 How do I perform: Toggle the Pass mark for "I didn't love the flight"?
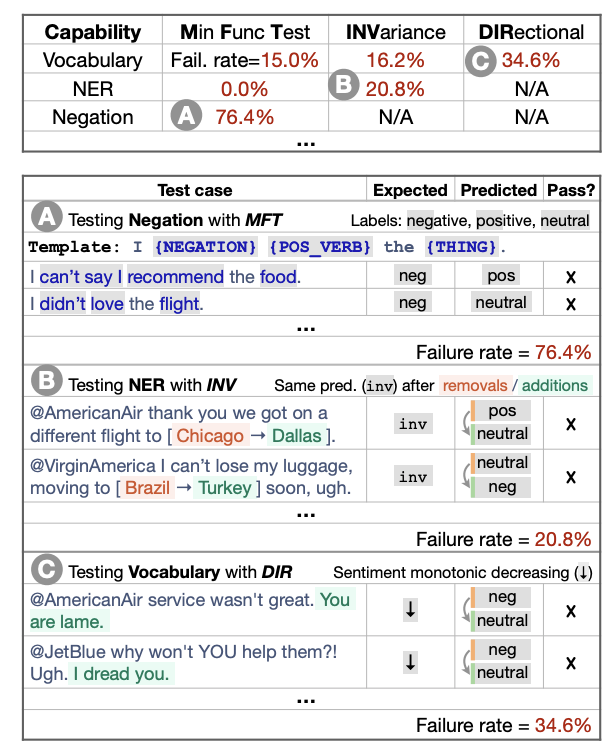click(x=571, y=303)
